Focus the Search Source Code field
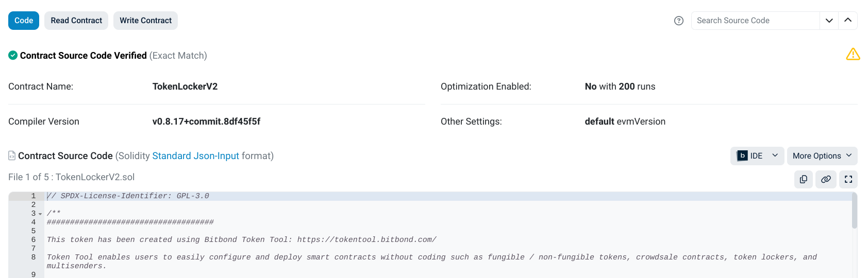The height and width of the screenshot is (278, 868). point(755,21)
